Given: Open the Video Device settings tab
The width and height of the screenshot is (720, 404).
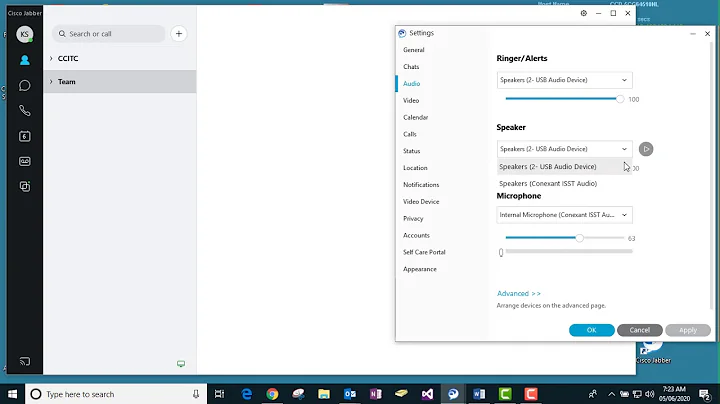Looking at the screenshot, I should point(421,202).
